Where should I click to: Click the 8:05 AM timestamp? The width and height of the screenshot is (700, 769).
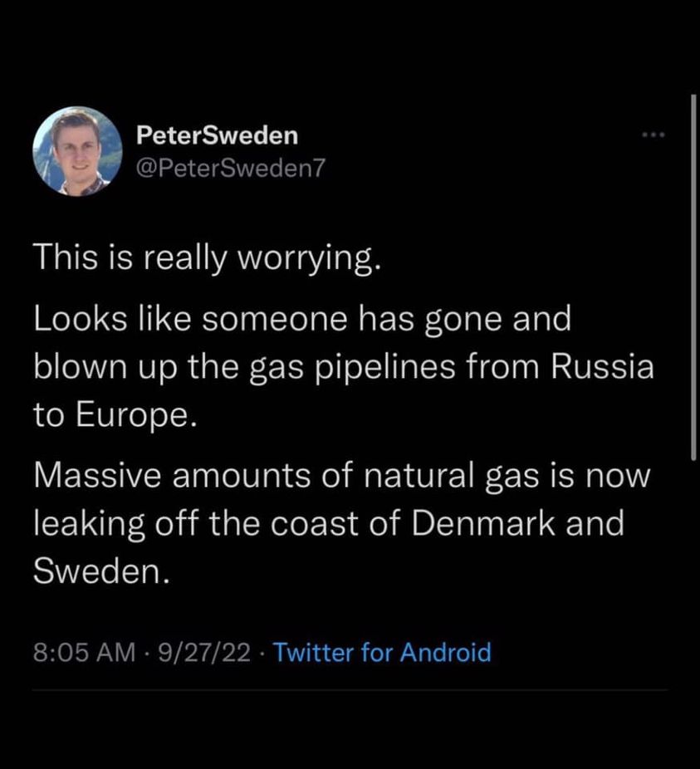(83, 652)
